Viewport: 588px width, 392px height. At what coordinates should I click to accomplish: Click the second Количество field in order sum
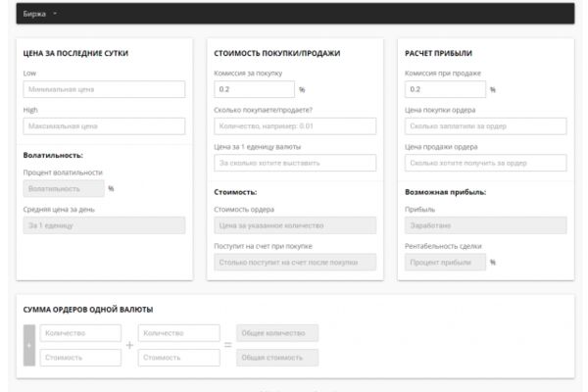point(179,333)
